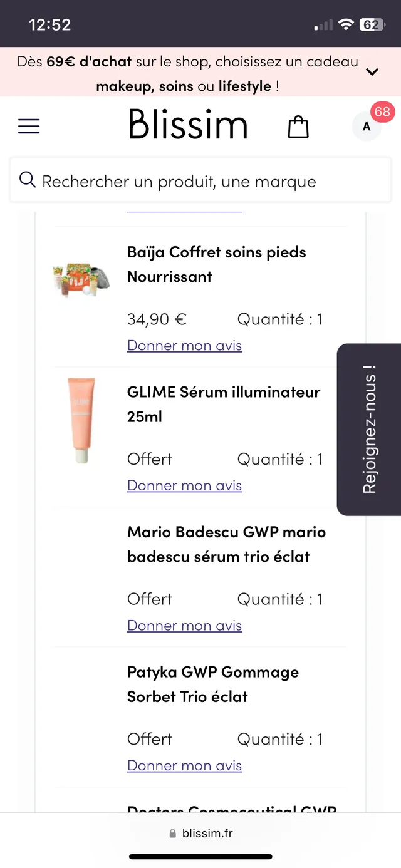Select the Baïja Coffret soins pieds product title

click(216, 264)
